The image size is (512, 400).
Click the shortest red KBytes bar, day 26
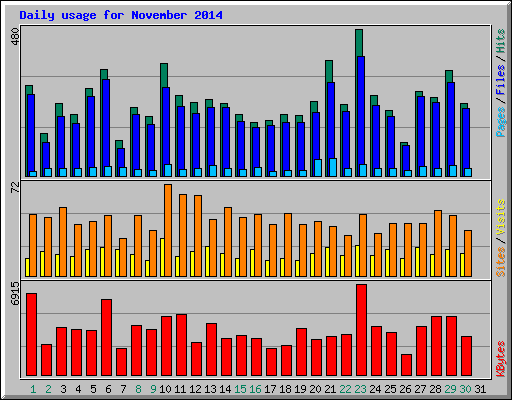[x=406, y=365]
